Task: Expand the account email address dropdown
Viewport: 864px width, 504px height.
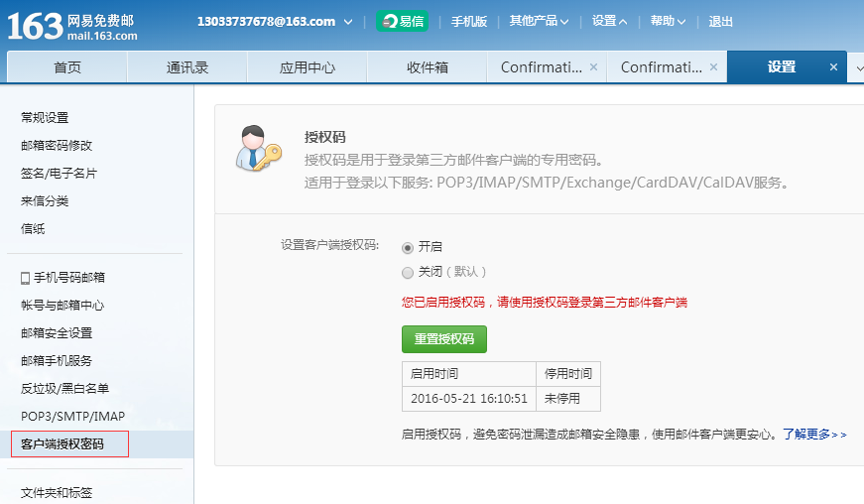Action: click(x=348, y=22)
